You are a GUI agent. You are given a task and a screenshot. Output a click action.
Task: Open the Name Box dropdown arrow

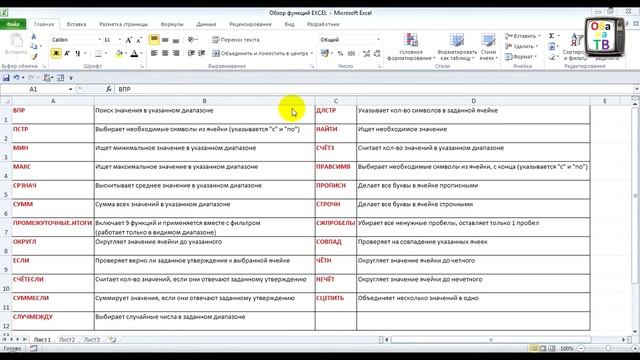click(x=70, y=89)
